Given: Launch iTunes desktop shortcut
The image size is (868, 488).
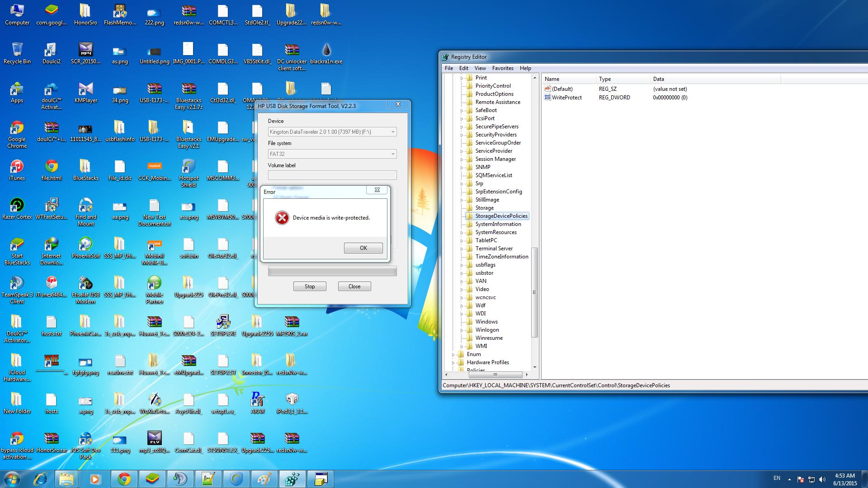Looking at the screenshot, I should (x=17, y=170).
